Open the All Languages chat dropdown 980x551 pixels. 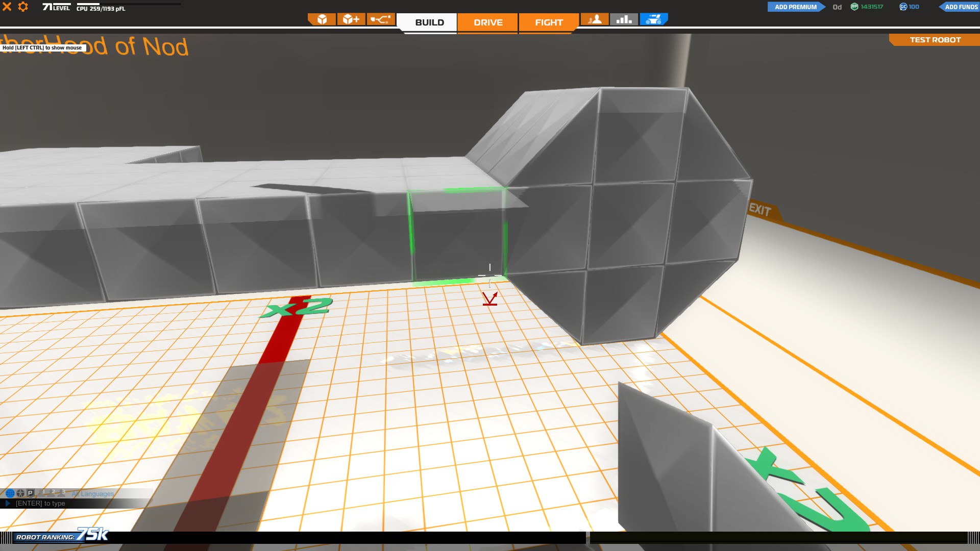pos(93,494)
